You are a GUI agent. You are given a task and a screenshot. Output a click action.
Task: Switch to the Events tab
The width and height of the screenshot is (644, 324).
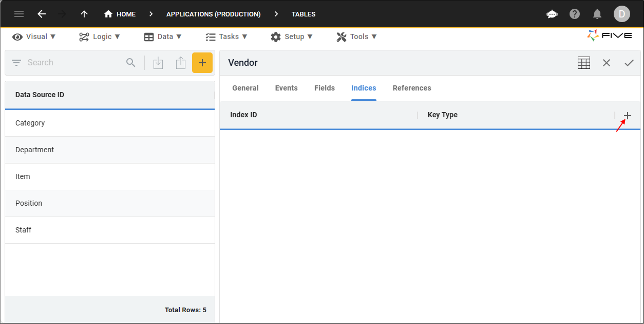coord(286,88)
